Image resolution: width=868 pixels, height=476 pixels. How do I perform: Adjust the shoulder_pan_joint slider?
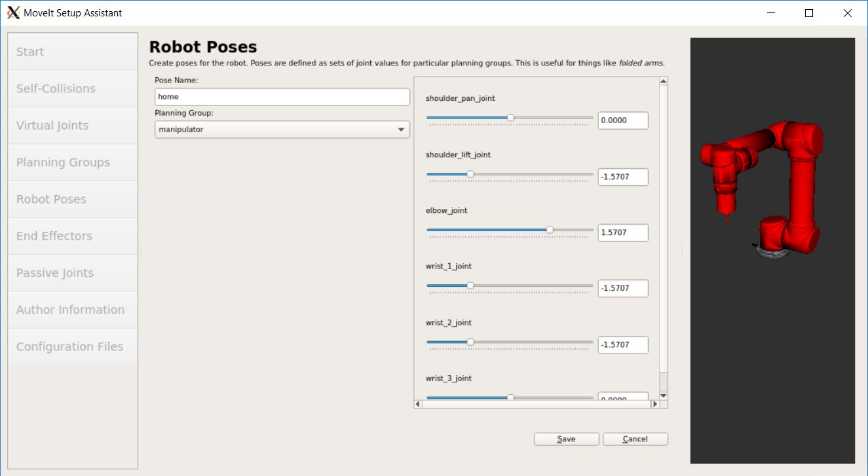pos(510,118)
